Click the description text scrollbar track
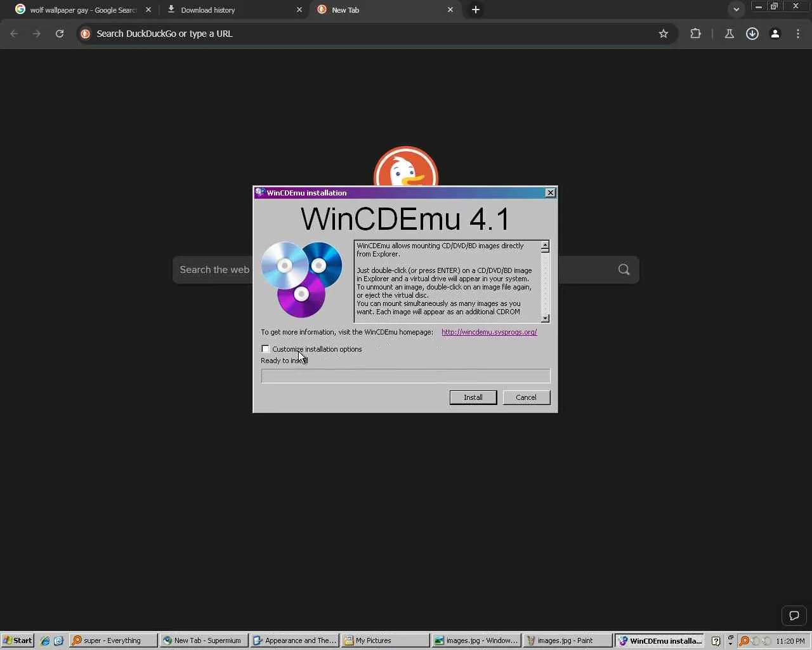This screenshot has height=650, width=812. 545,283
